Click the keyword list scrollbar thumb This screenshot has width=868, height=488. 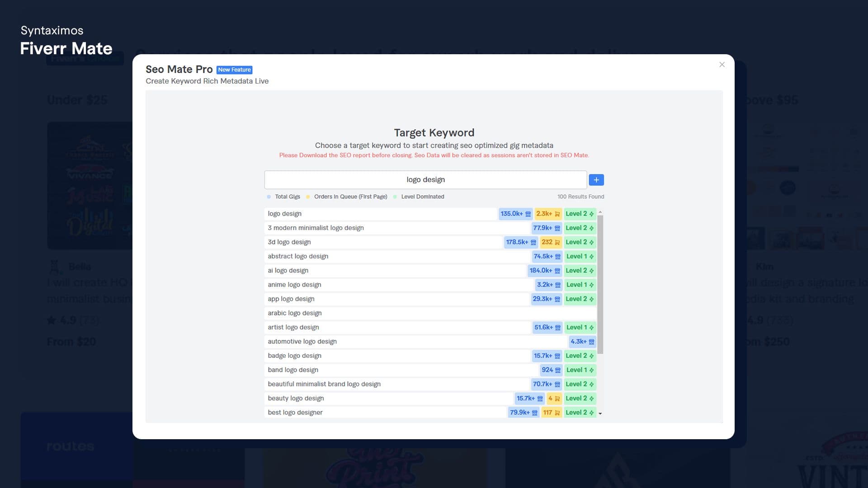[x=600, y=285]
